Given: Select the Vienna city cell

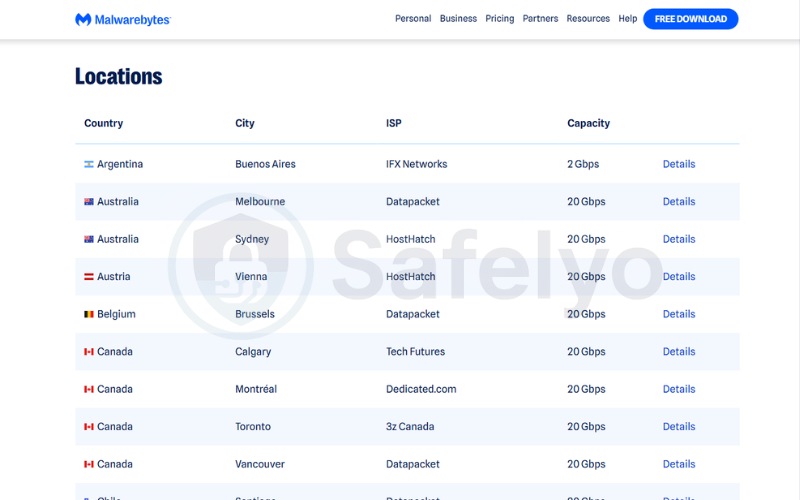Looking at the screenshot, I should coord(251,277).
